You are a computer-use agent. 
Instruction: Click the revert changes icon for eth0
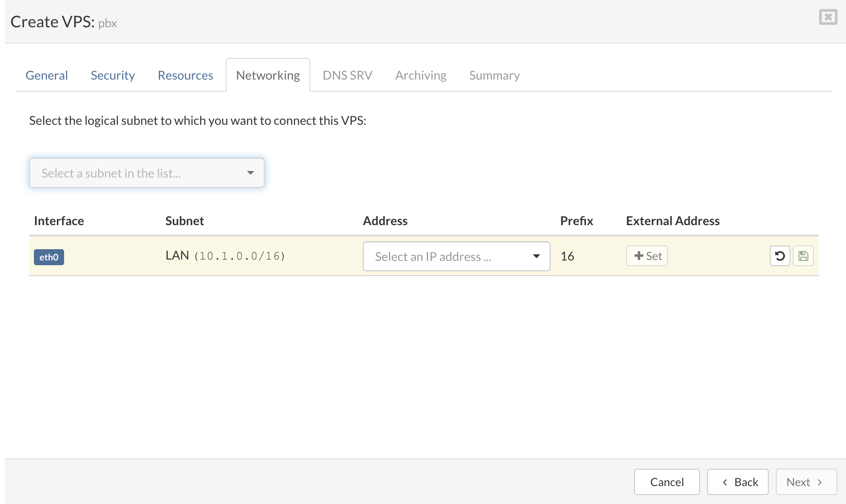[x=780, y=256]
